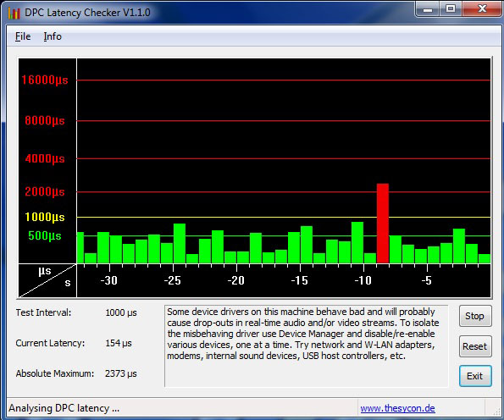Click the Stop button
Viewport: 504px width, 420px height.
475,316
